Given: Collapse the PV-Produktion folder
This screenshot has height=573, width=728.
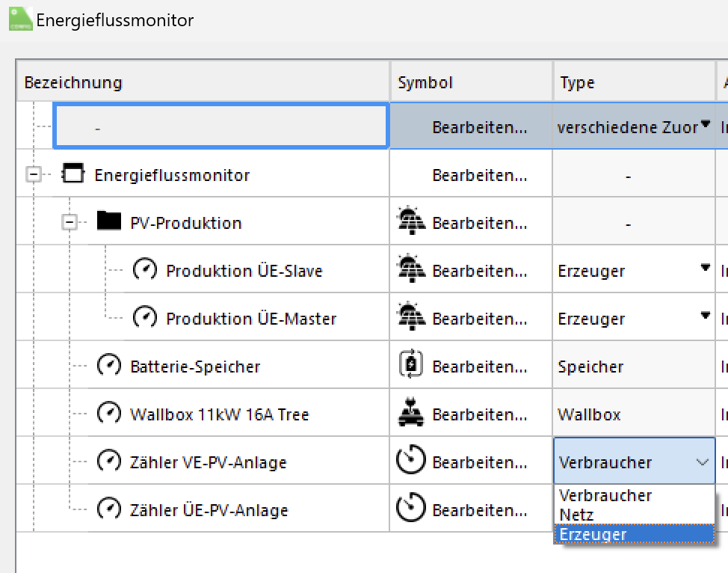Looking at the screenshot, I should (x=70, y=222).
